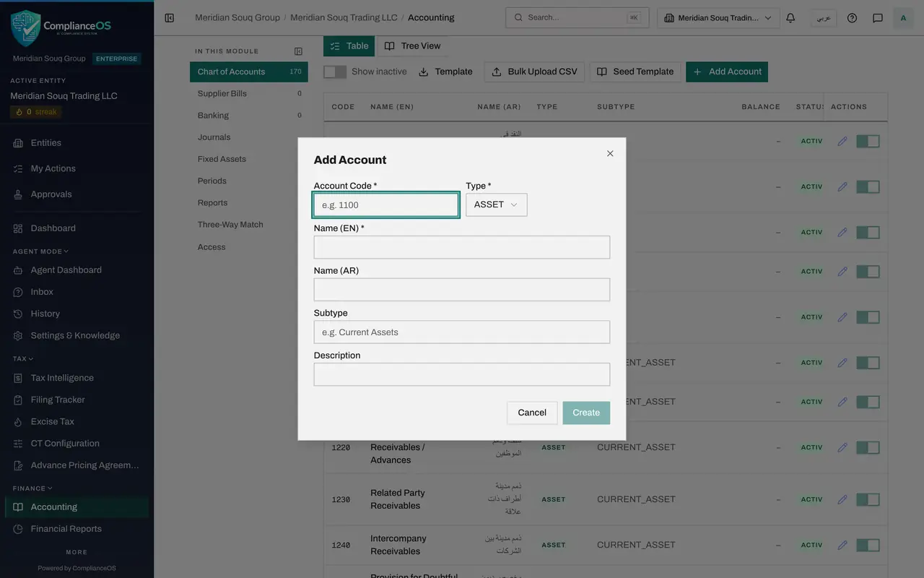924x578 pixels.
Task: Click the ComplianceOS shield logo
Action: pyautogui.click(x=26, y=27)
